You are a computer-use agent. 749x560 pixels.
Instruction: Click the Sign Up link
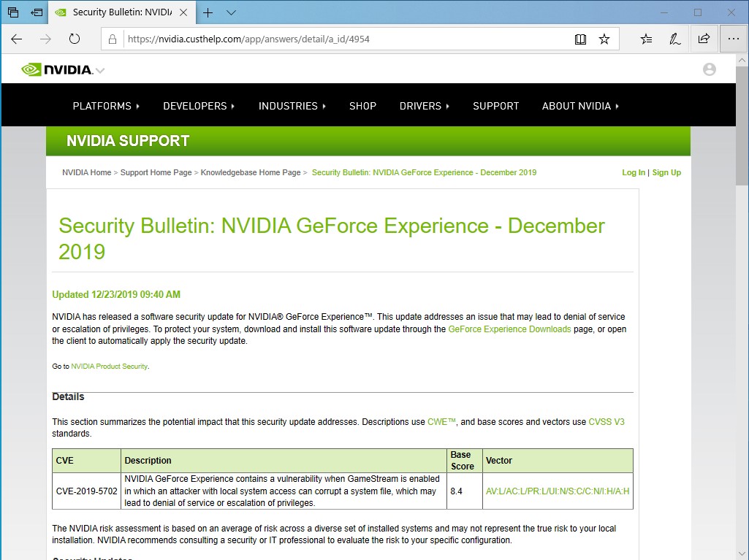point(666,172)
